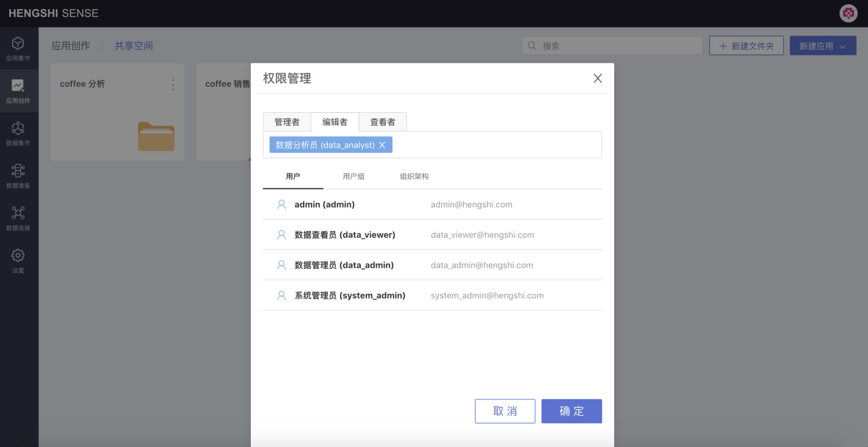
Task: Click the user avatar in top bar
Action: point(848,13)
